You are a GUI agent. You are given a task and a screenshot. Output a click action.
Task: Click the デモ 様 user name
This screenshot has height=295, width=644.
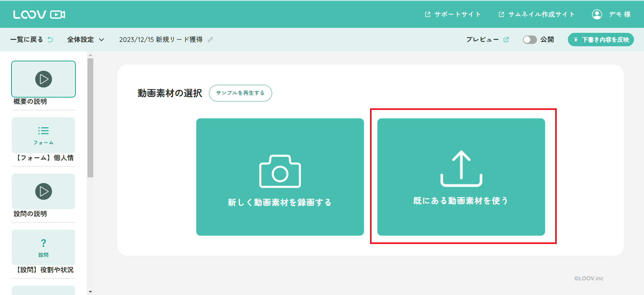[x=620, y=14]
